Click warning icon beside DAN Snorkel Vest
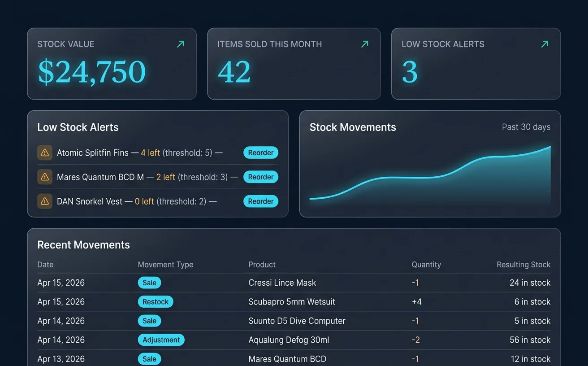Viewport: 588px width, 366px height. point(45,201)
